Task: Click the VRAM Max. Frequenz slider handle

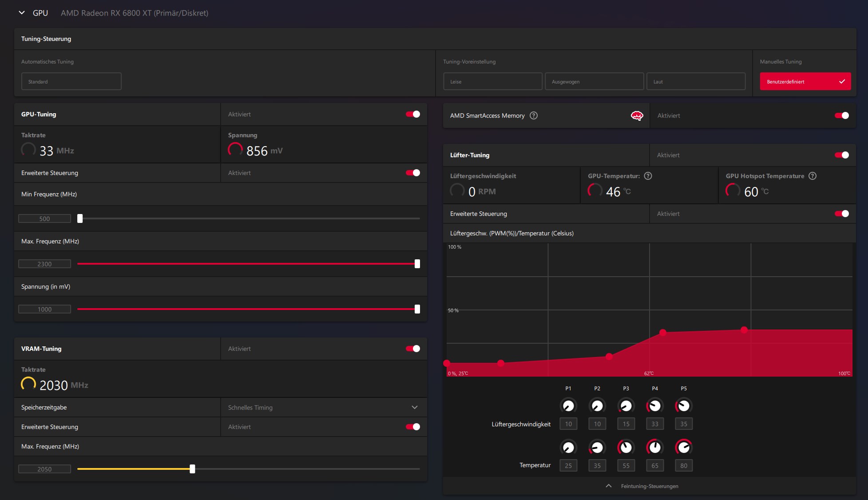Action: tap(192, 469)
